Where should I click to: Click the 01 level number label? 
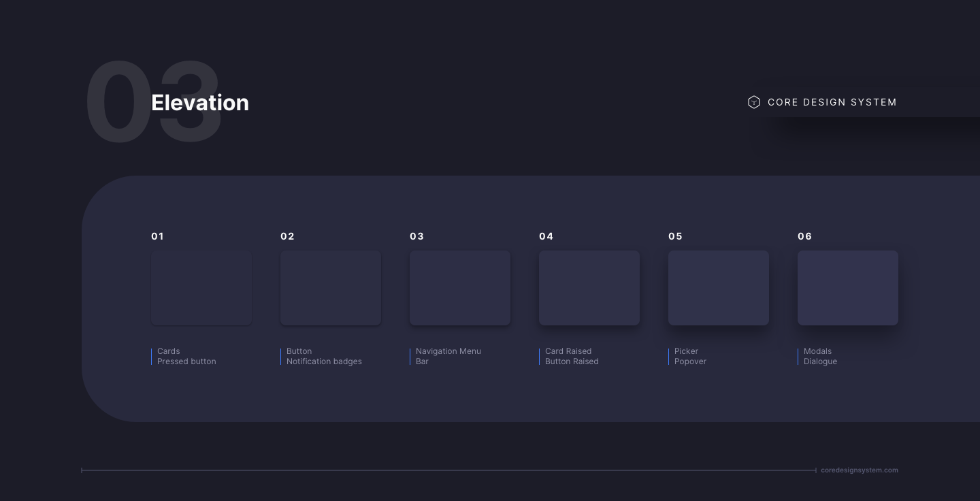[x=157, y=236]
